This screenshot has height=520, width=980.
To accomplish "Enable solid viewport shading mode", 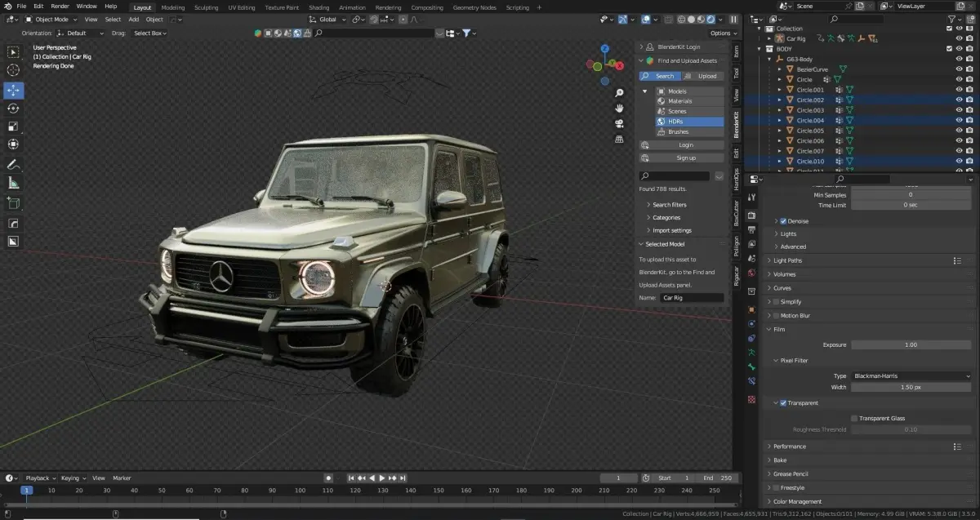I will tap(691, 19).
